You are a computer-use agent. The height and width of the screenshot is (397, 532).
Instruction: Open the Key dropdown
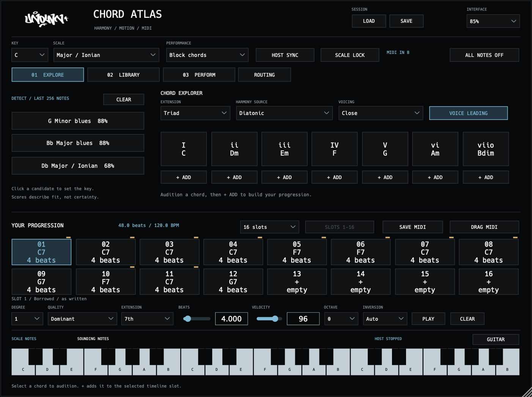tap(30, 55)
